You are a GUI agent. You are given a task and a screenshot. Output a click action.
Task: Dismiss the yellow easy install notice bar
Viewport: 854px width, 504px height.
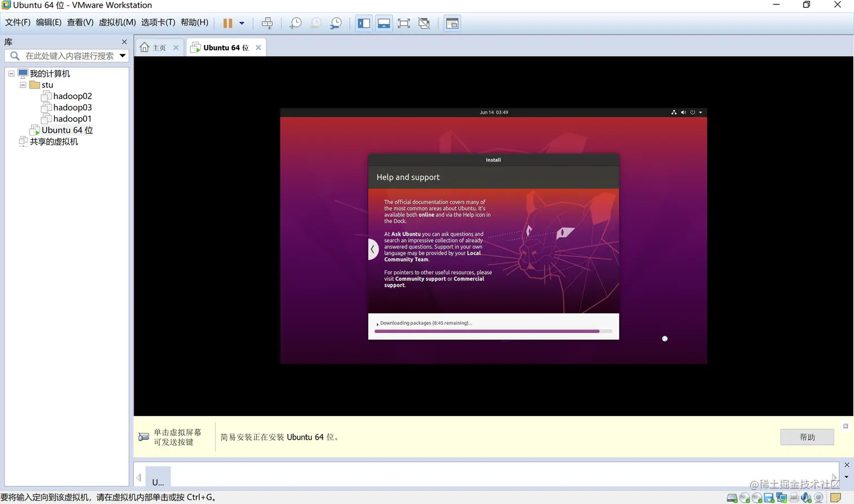(846, 426)
